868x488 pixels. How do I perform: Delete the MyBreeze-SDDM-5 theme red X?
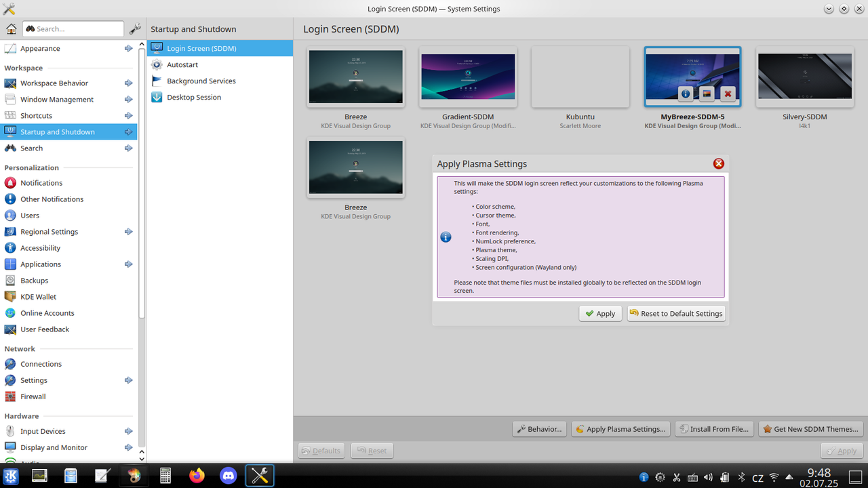(728, 94)
